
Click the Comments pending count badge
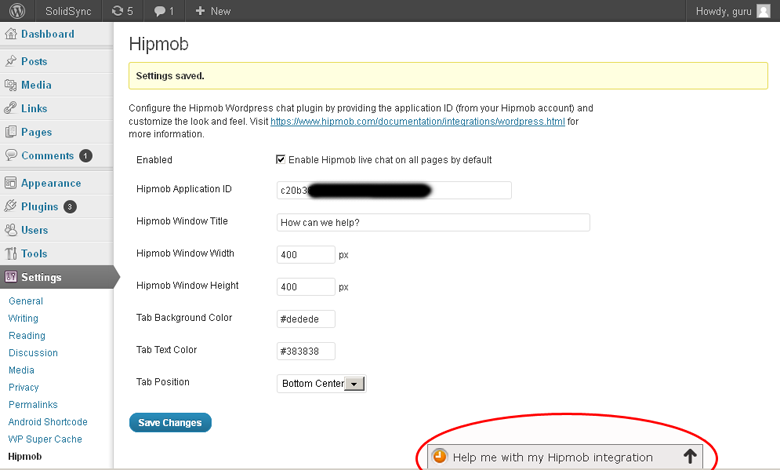click(86, 156)
